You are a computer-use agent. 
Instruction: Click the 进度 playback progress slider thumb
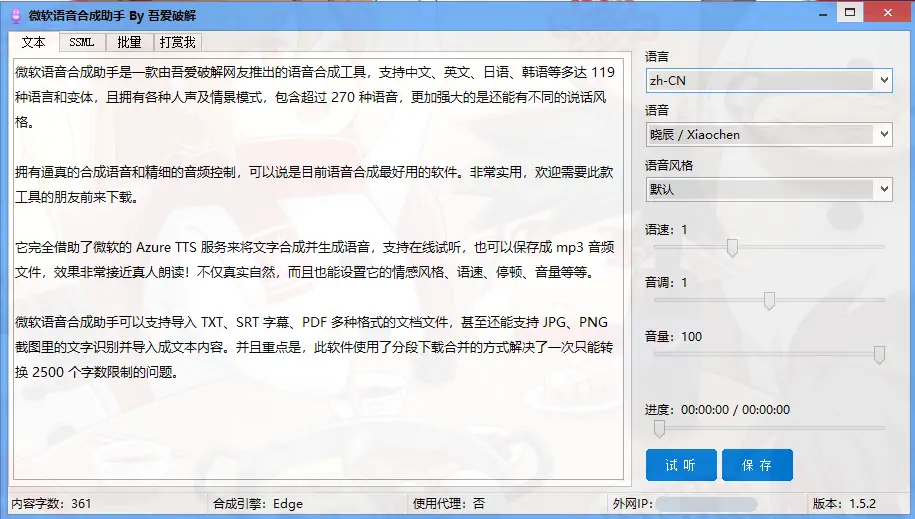[659, 429]
